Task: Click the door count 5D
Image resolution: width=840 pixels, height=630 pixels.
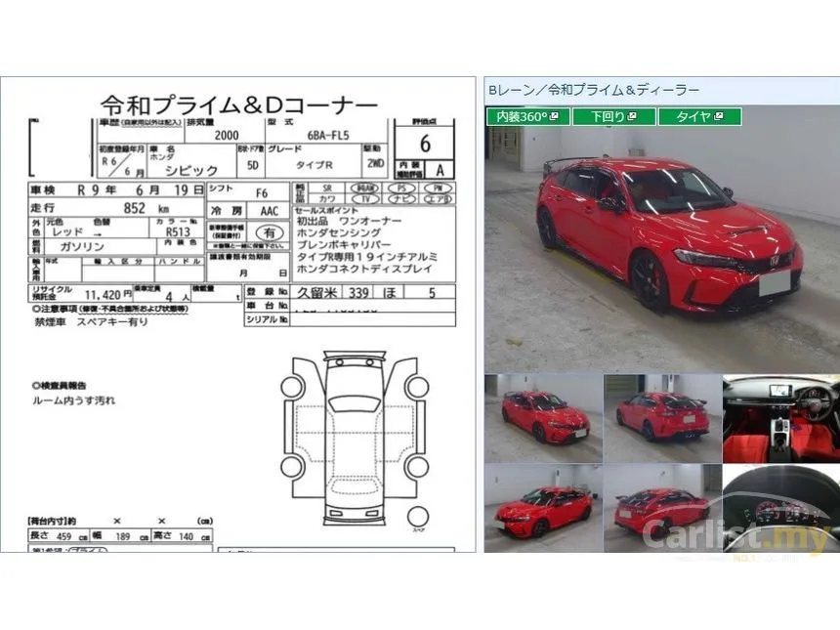Action: [x=252, y=165]
